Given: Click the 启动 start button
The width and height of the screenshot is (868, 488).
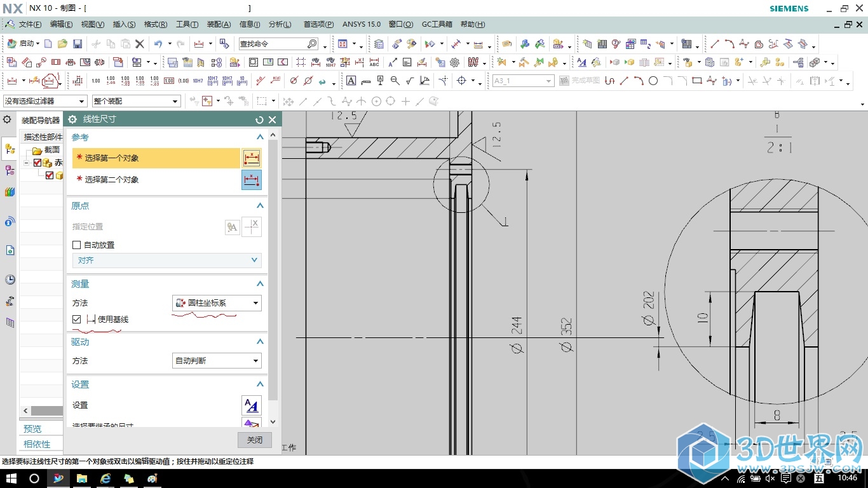Looking at the screenshot, I should point(23,44).
